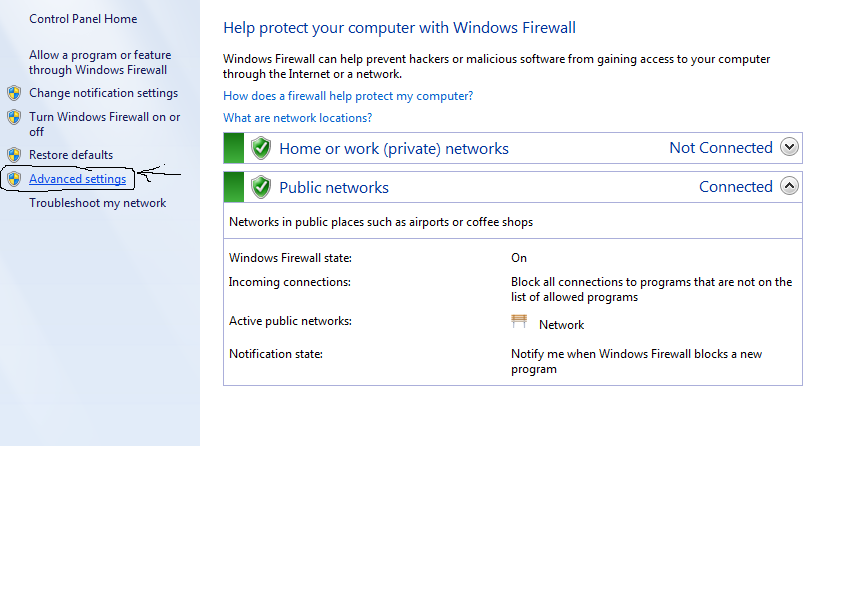Click Connected status for Public networks
The image size is (853, 589).
(x=735, y=187)
